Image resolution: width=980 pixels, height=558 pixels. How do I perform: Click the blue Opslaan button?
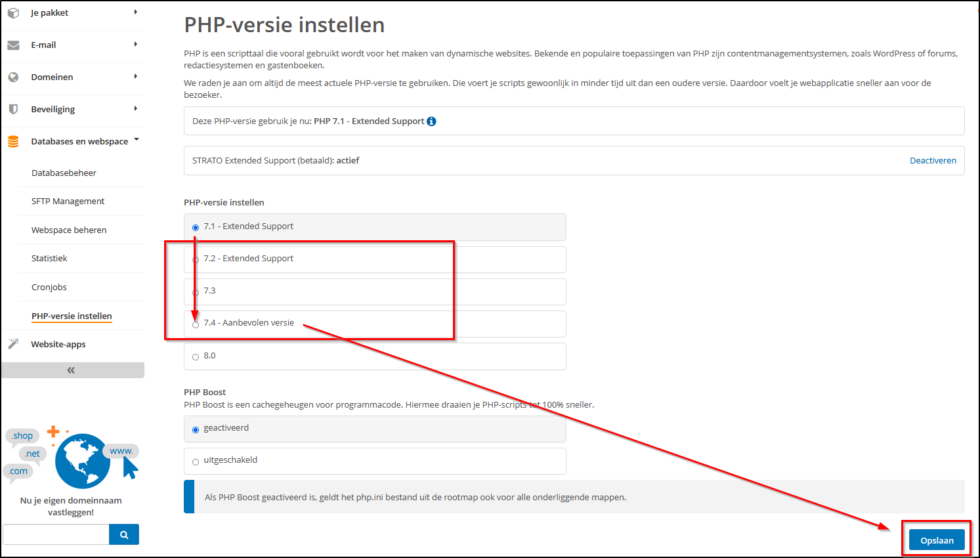coord(937,539)
